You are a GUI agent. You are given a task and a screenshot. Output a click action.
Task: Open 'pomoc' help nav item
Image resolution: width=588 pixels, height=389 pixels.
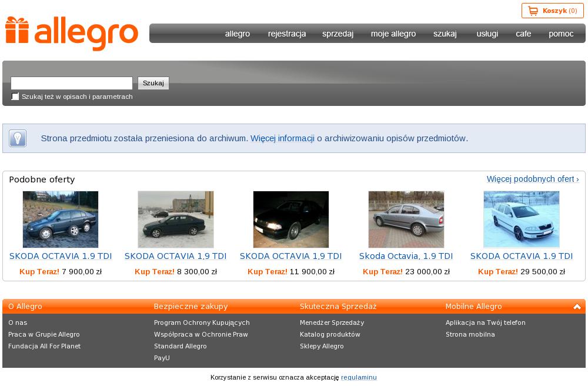(561, 34)
